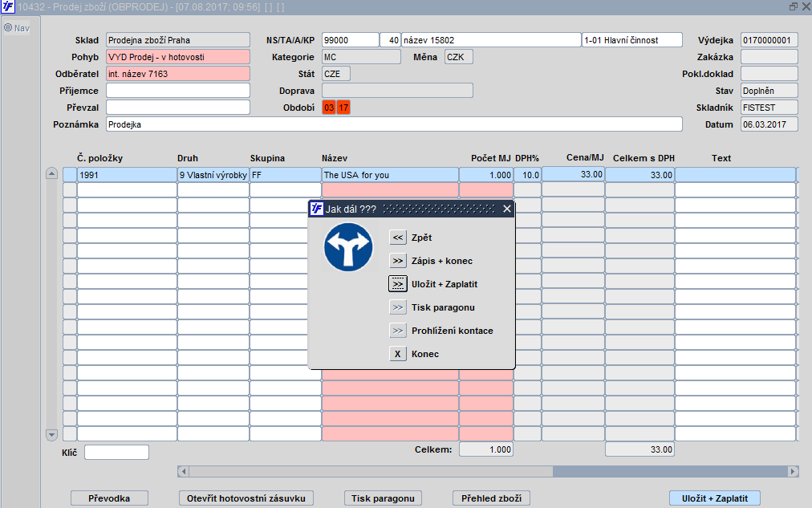Click the horizontal scrollbar right arrow

[x=793, y=471]
